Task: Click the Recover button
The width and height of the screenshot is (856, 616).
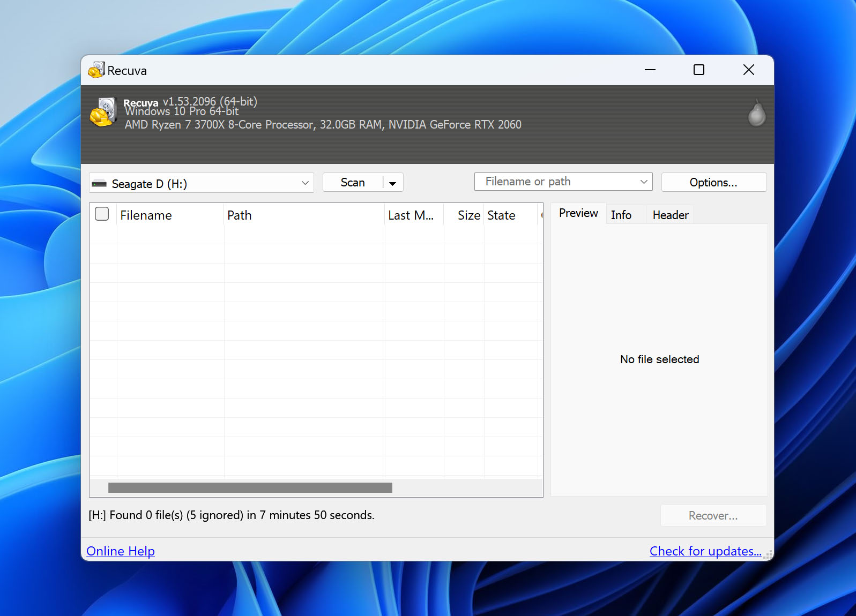Action: (x=713, y=515)
